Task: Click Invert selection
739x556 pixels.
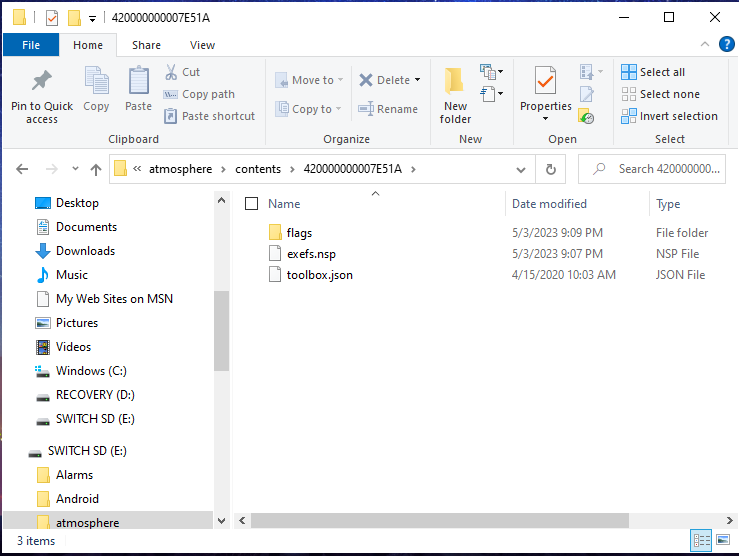Action: (669, 116)
